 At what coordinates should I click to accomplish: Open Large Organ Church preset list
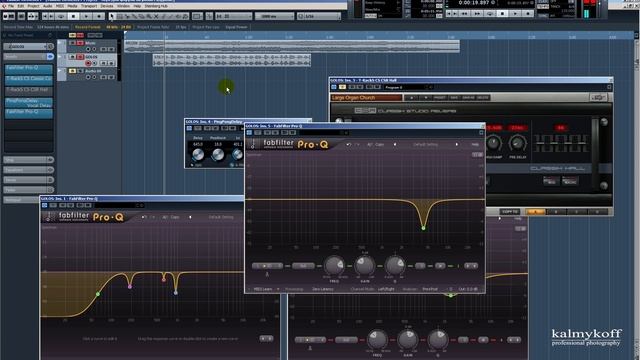(366, 98)
